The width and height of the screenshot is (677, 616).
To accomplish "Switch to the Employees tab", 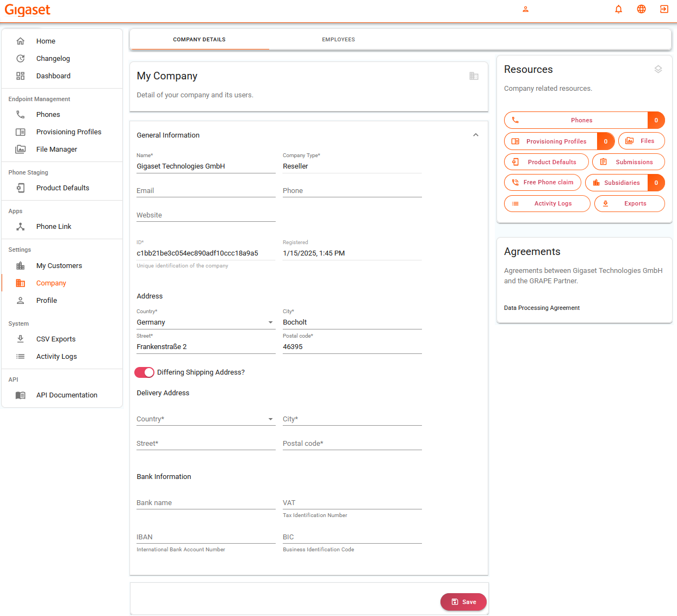I will 338,40.
